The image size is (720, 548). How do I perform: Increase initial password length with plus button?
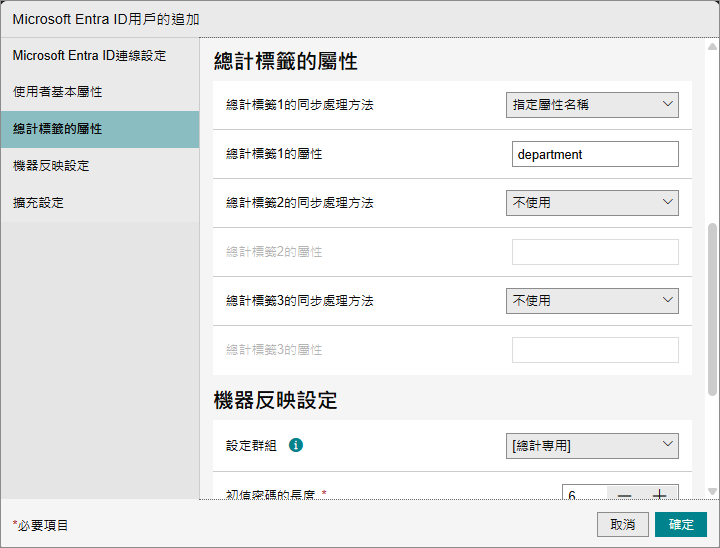pyautogui.click(x=660, y=494)
